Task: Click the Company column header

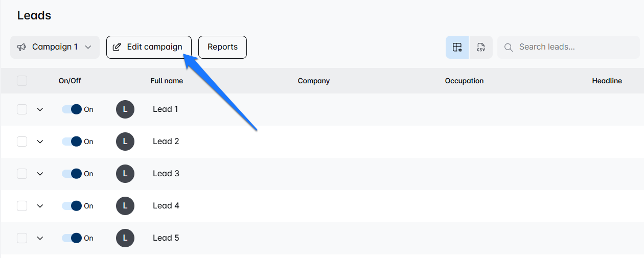Action: 313,81
